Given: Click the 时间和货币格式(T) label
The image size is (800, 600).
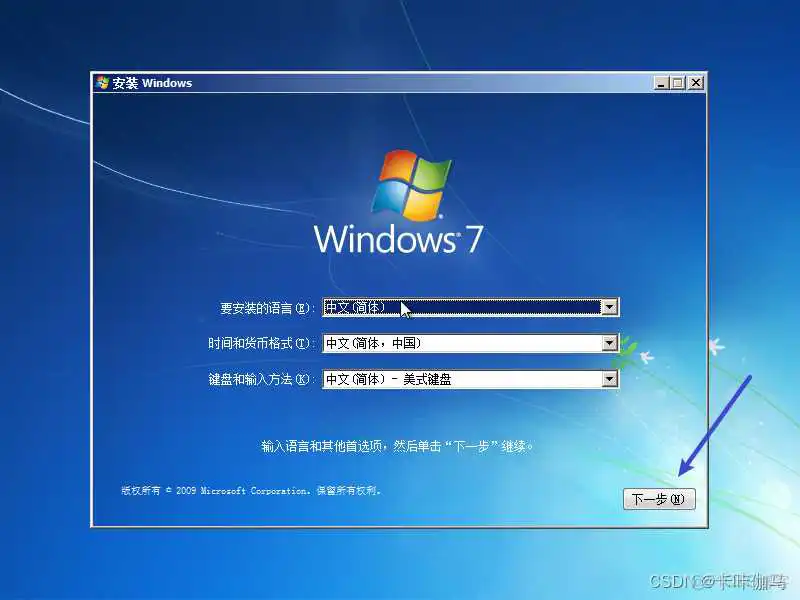Looking at the screenshot, I should [262, 343].
